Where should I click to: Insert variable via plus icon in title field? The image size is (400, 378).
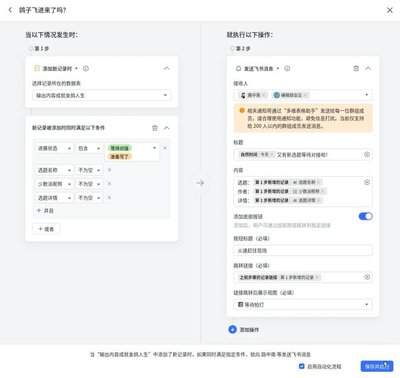[x=367, y=154]
